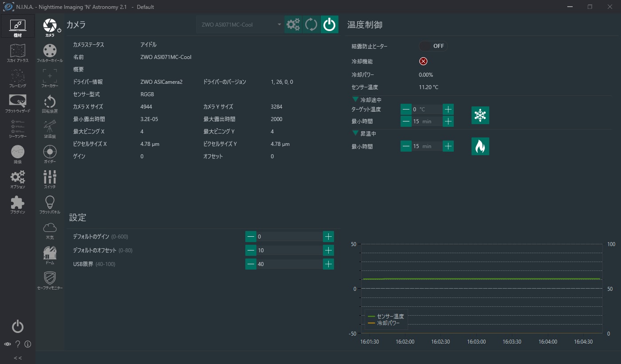
Task: Decrease cooling 最小時間 minimum duration
Action: 406,121
